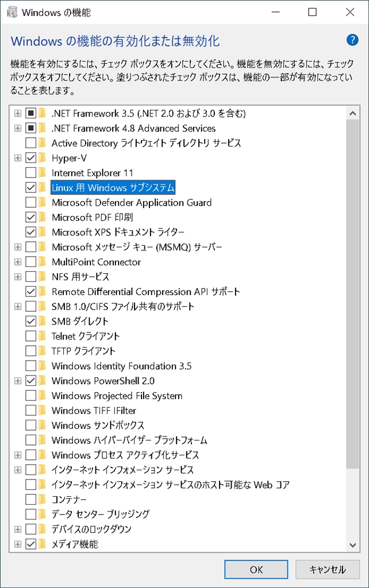Viewport: 369px width, 588px height.
Task: Check the Telnet クライアント checkbox
Action: [31, 336]
